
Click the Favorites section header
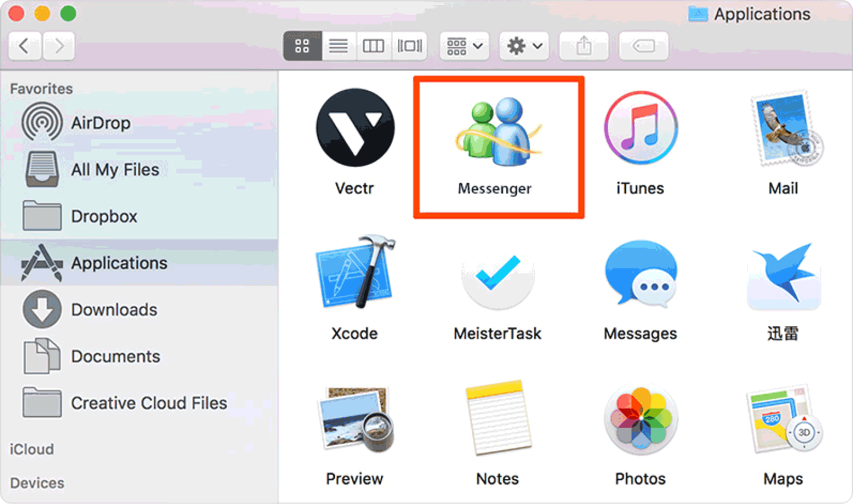(42, 89)
